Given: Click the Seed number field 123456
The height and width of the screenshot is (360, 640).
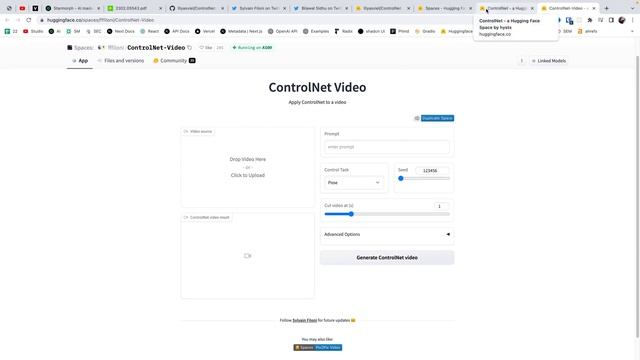Looking at the screenshot, I should (432, 171).
